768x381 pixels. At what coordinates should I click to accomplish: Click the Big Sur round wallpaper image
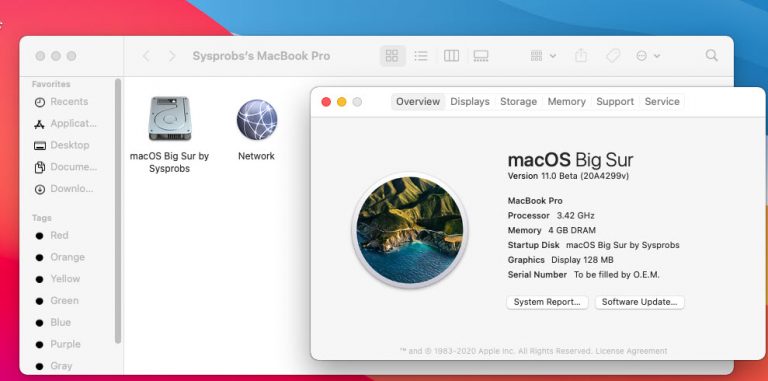[409, 230]
